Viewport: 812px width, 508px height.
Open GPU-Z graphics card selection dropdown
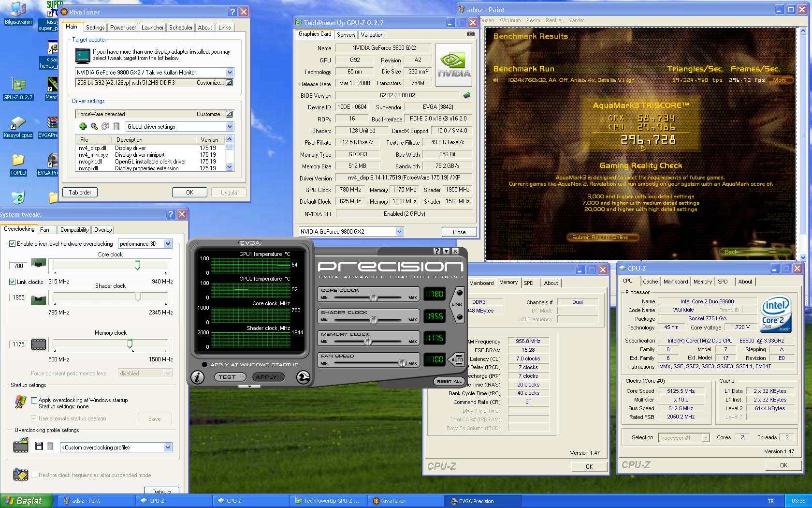399,232
